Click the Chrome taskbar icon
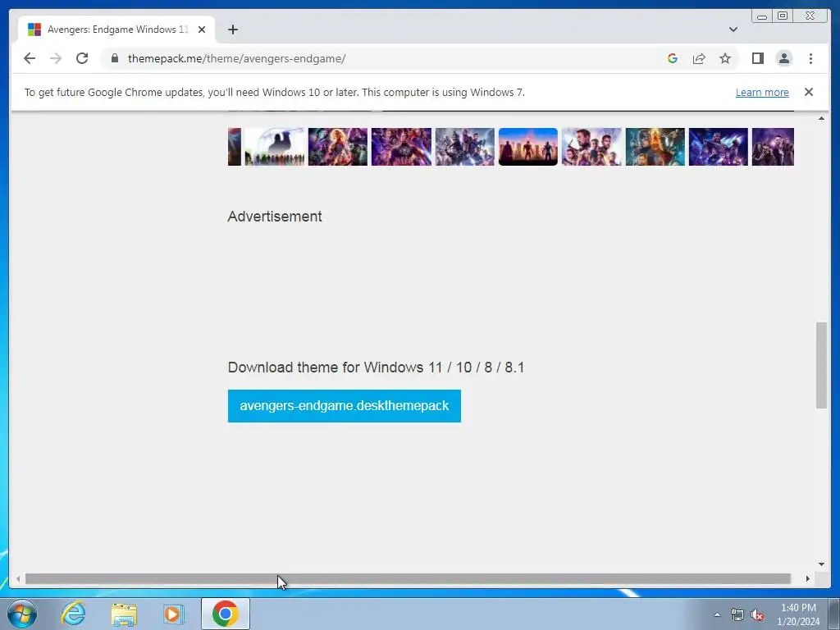Image resolution: width=840 pixels, height=630 pixels. tap(225, 614)
